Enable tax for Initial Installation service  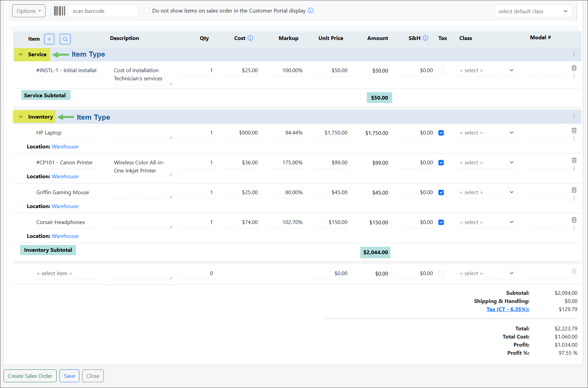tap(441, 70)
